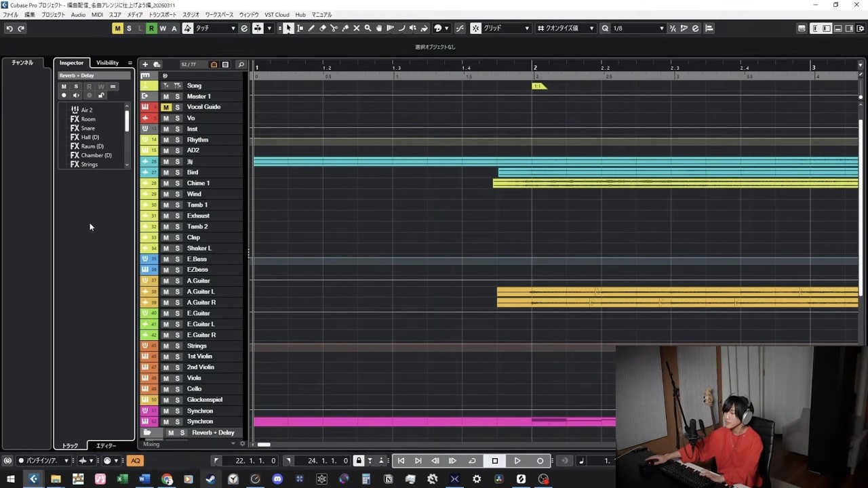Click the pink Synchron audio clip
Image resolution: width=868 pixels, height=488 pixels.
tap(434, 422)
